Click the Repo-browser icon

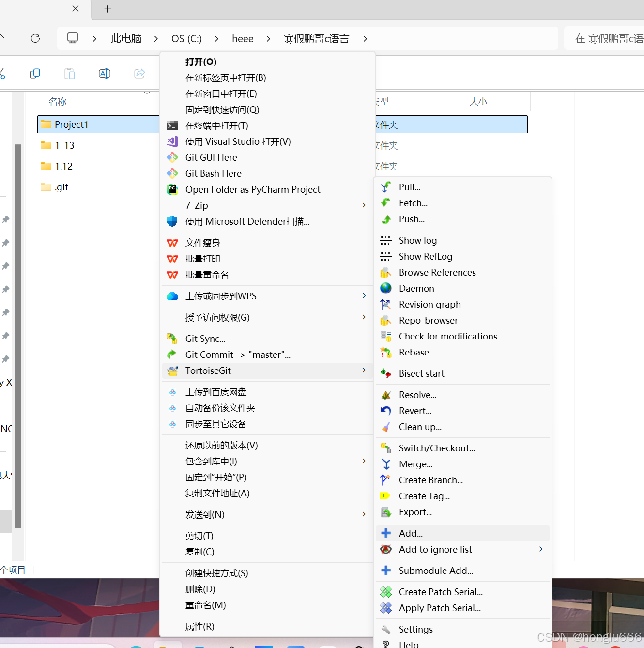pos(386,320)
